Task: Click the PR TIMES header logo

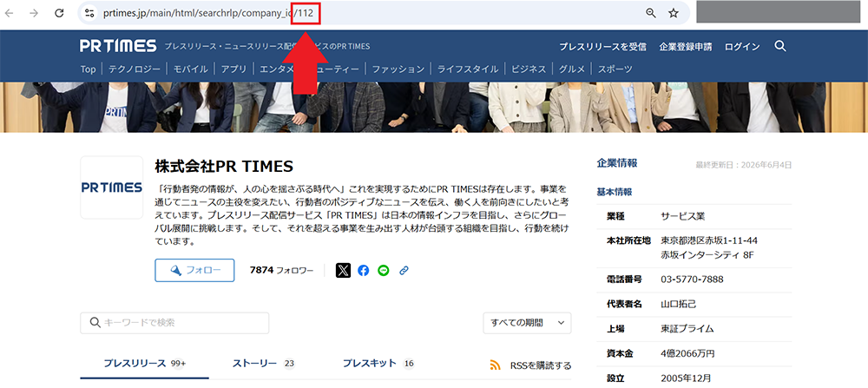Action: pyautogui.click(x=118, y=46)
